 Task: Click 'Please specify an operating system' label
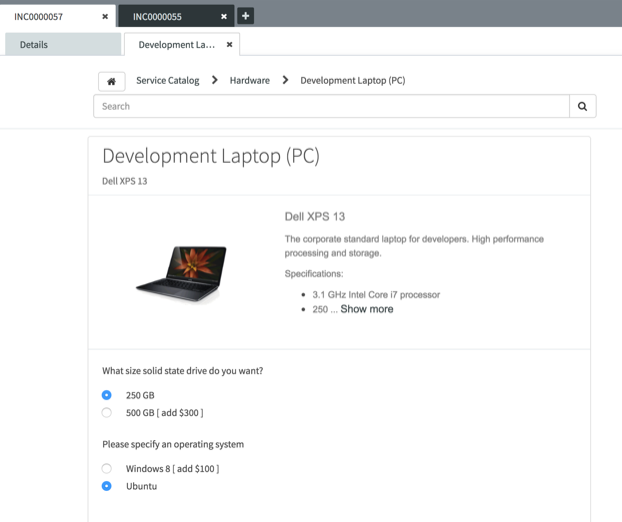point(173,444)
